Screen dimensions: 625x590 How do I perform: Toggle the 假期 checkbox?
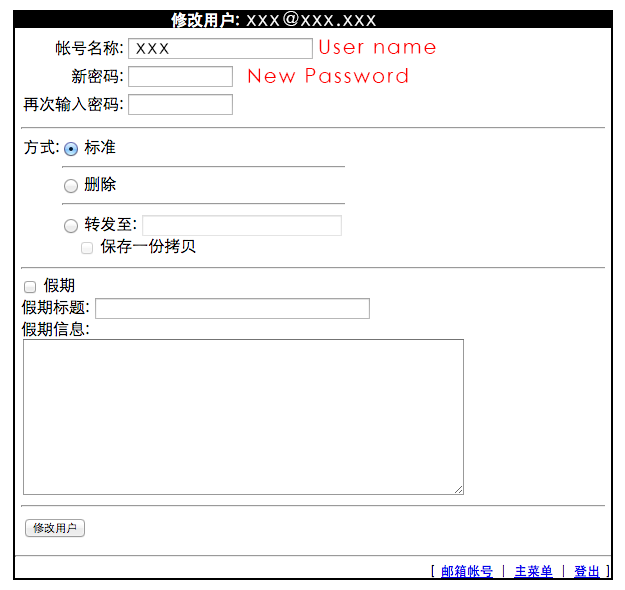(30, 287)
